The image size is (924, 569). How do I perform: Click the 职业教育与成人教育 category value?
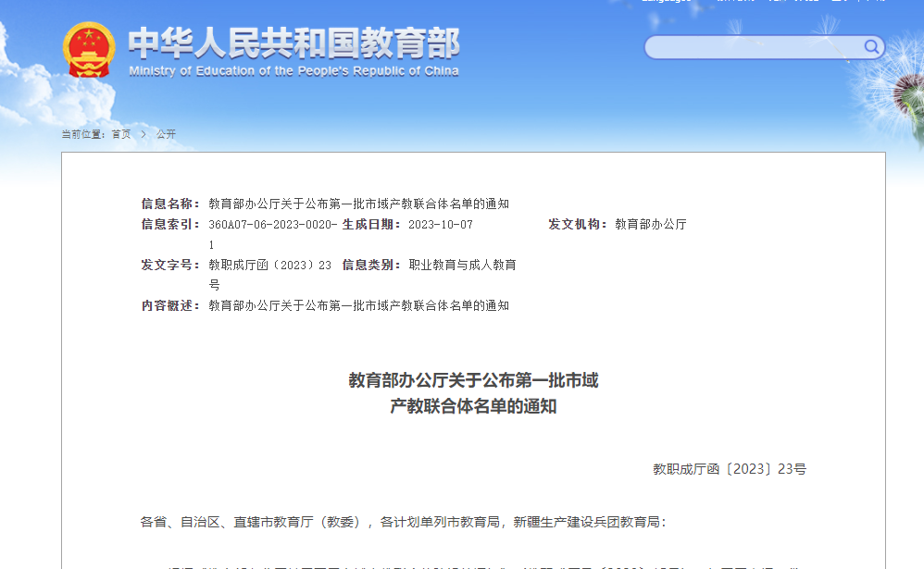(462, 266)
